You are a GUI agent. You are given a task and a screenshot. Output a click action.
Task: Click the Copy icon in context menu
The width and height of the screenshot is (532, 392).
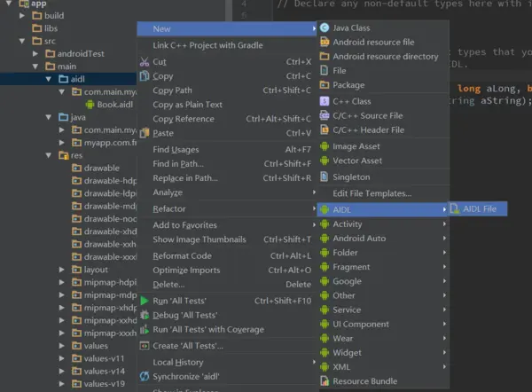point(145,76)
